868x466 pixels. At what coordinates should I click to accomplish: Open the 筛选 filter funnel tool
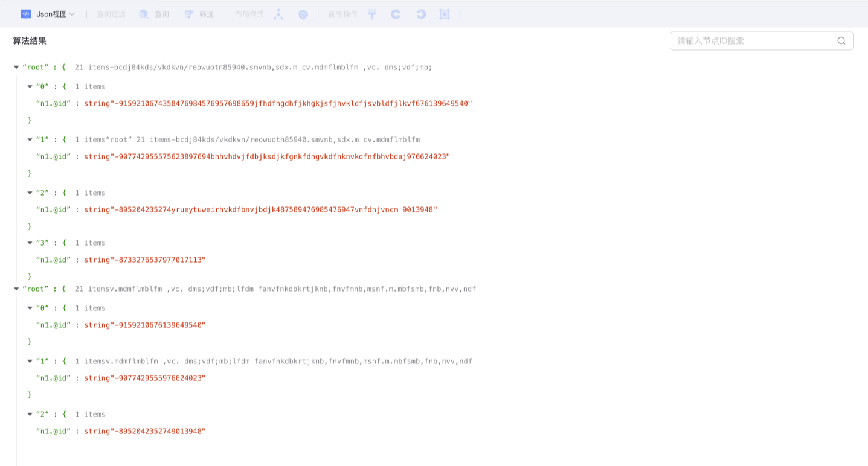pyautogui.click(x=200, y=14)
